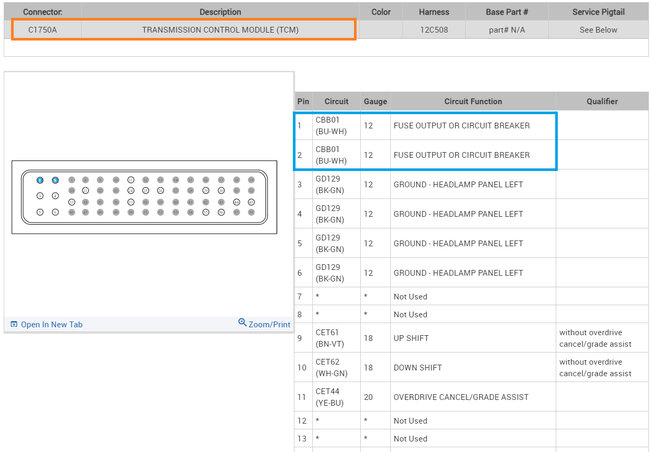The height and width of the screenshot is (452, 650).
Task: Click the Connector column header
Action: tap(43, 12)
